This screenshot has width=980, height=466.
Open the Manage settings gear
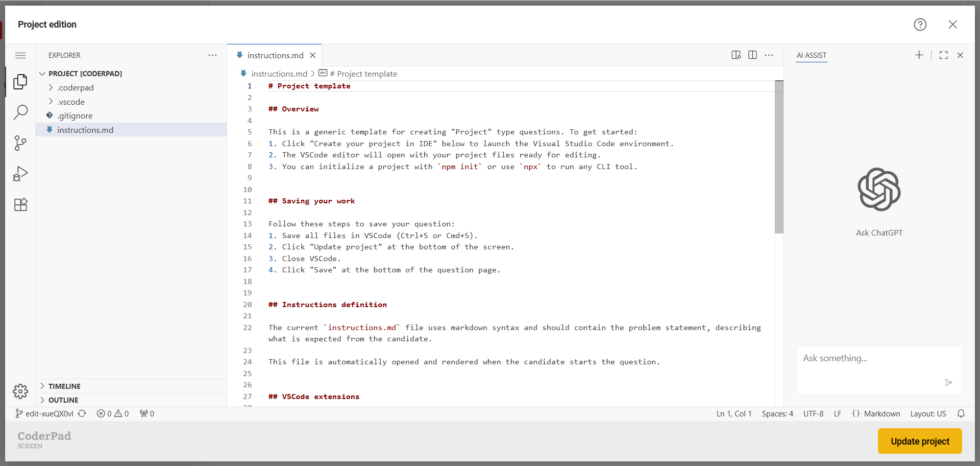coord(20,391)
